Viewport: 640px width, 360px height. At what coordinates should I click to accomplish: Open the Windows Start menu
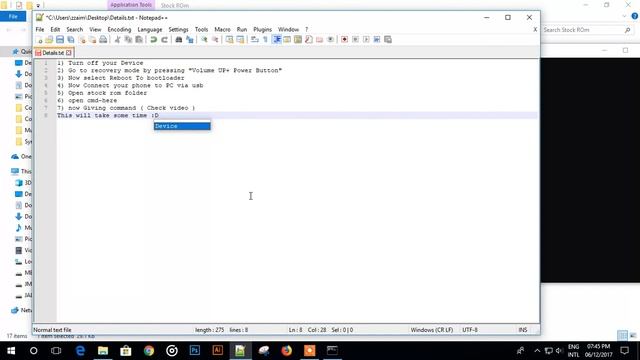(11, 351)
